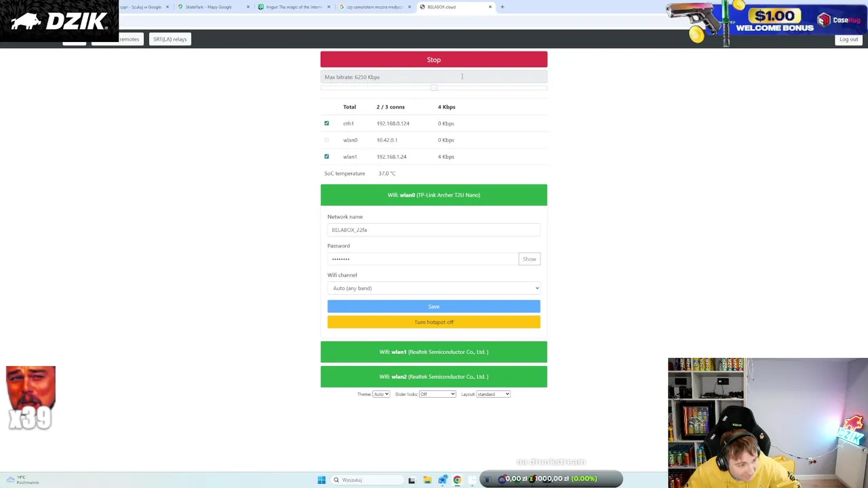Open the SRT(LA) relays page
Viewport: 868px width, 488px height.
click(x=170, y=39)
